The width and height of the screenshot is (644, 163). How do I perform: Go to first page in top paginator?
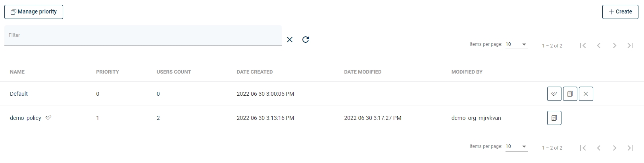[583, 45]
